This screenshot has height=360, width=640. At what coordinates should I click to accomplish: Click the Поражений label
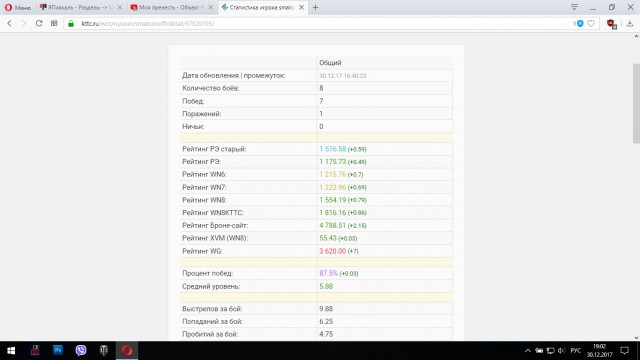201,113
